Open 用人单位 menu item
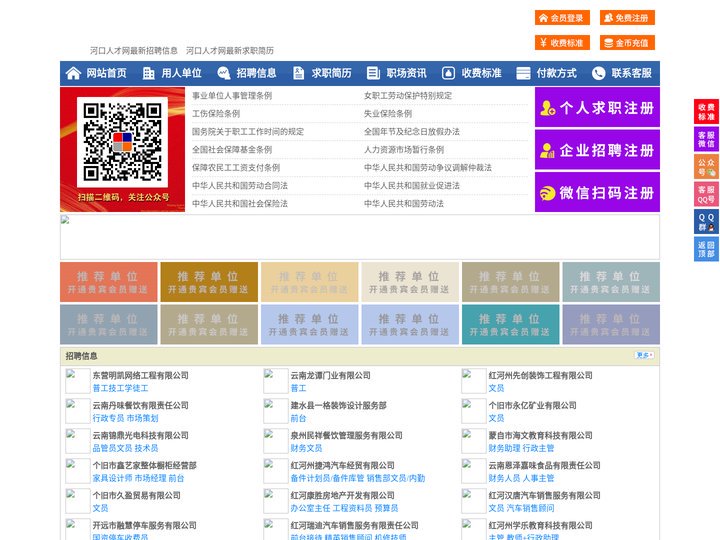The width and height of the screenshot is (720, 540). [x=181, y=73]
